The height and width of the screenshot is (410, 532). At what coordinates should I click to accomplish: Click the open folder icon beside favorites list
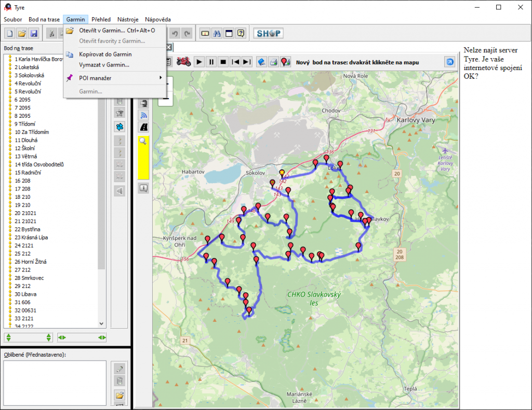coord(119,394)
